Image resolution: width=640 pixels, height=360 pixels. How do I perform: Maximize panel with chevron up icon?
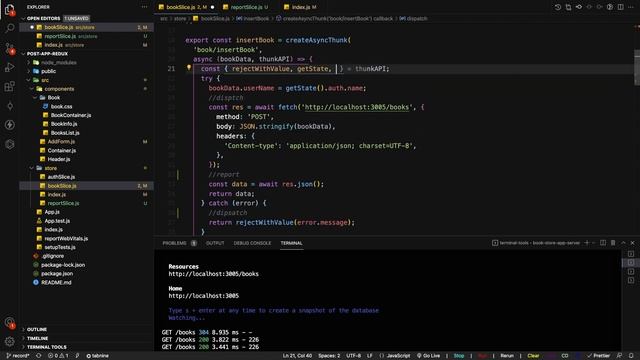(623, 243)
